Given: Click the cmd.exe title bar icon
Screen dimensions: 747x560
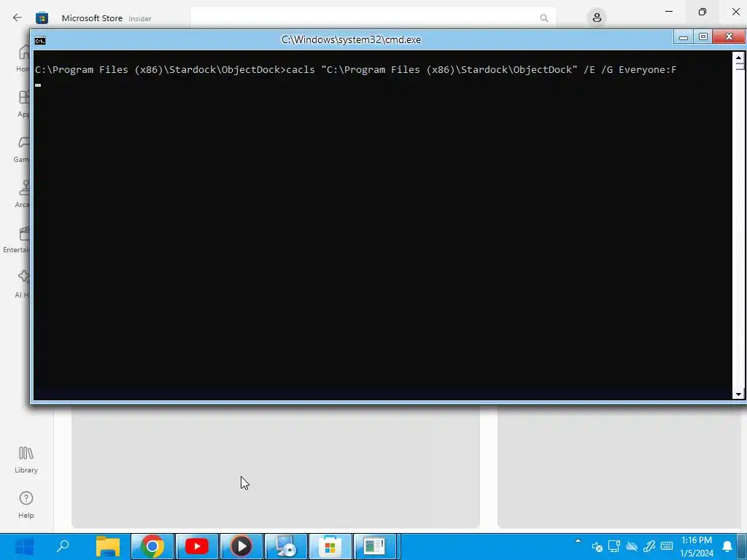Looking at the screenshot, I should [x=40, y=41].
